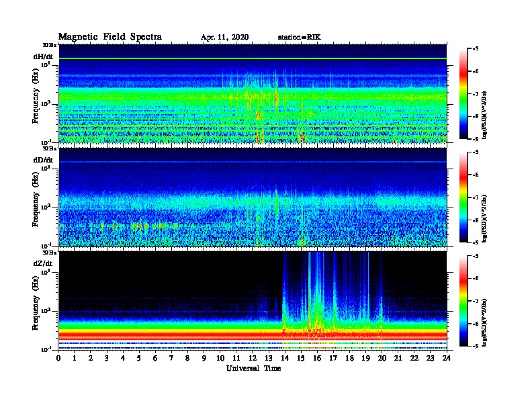Click the dZ/dt spectrogram panel
This screenshot has height=411, width=532.
[253, 300]
